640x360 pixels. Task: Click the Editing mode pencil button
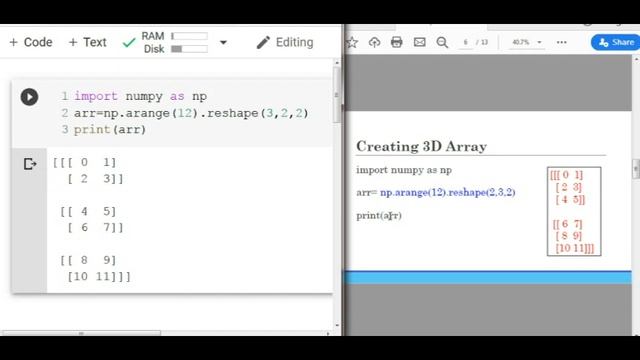coord(284,42)
